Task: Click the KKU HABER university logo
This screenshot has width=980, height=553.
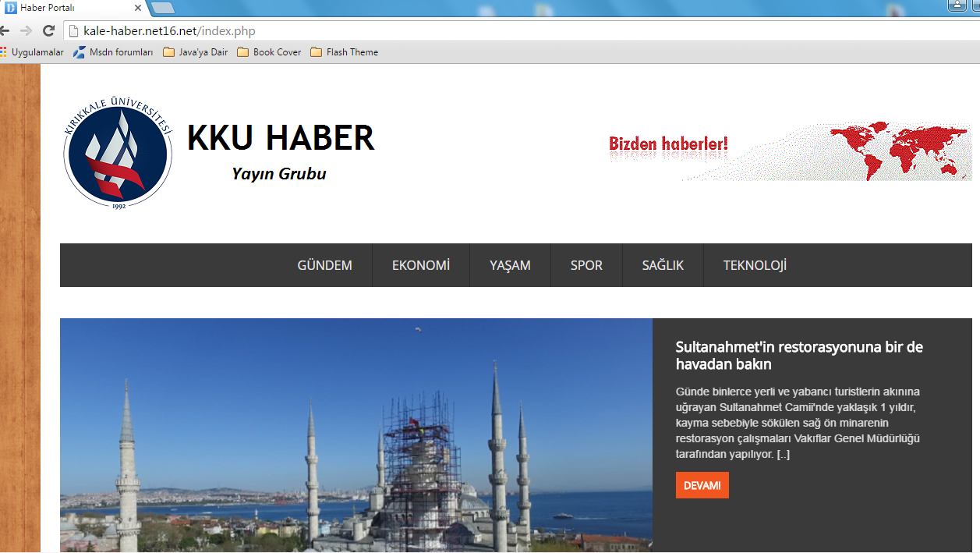Action: coord(117,154)
